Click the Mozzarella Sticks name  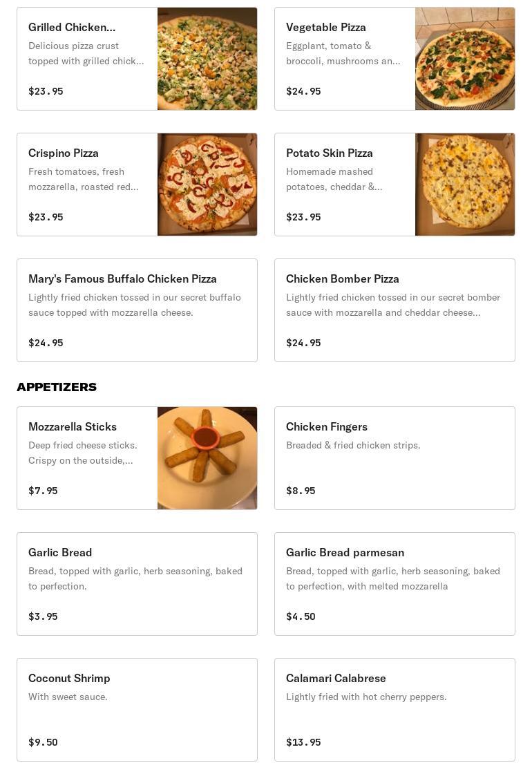[73, 426]
